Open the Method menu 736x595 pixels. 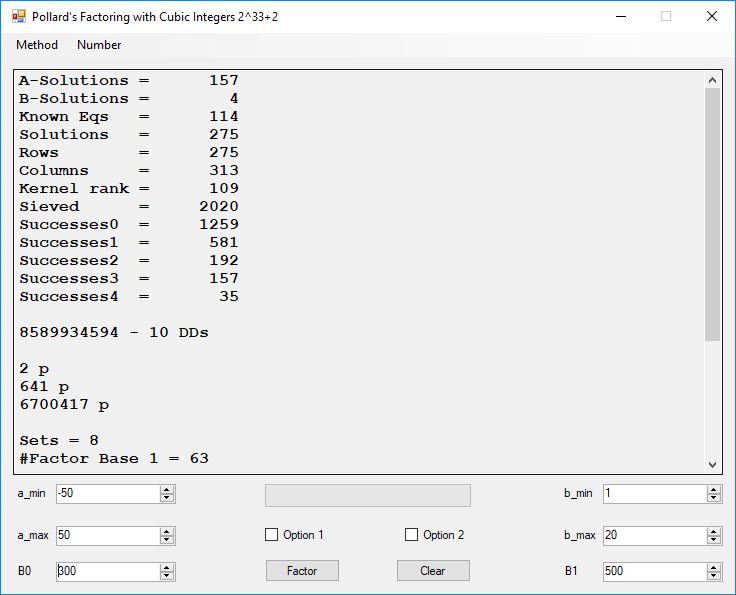coord(37,45)
